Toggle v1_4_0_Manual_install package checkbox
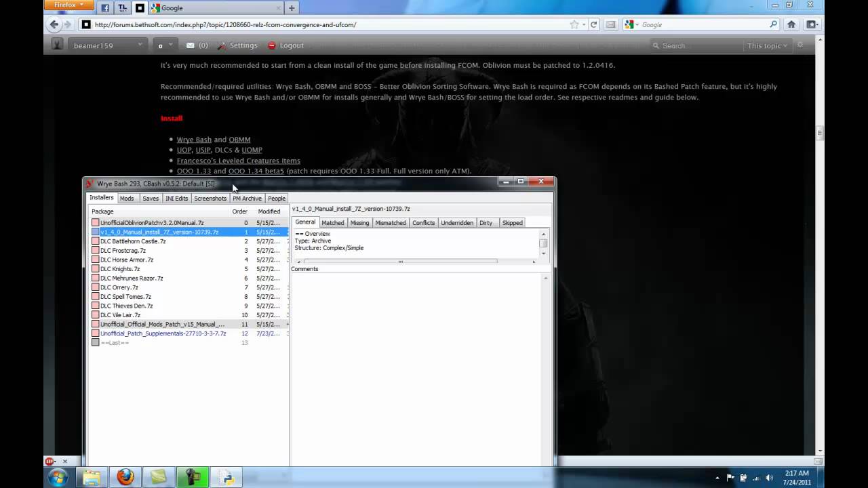Viewport: 868px width, 488px height. (x=96, y=232)
